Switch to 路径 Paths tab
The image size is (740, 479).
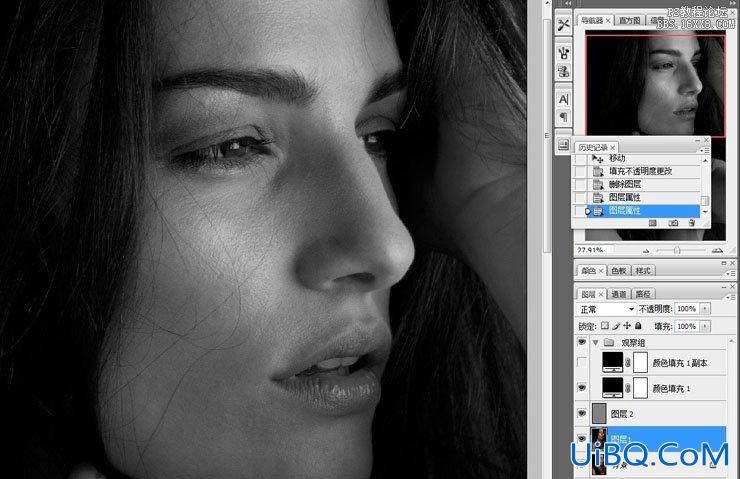[643, 294]
